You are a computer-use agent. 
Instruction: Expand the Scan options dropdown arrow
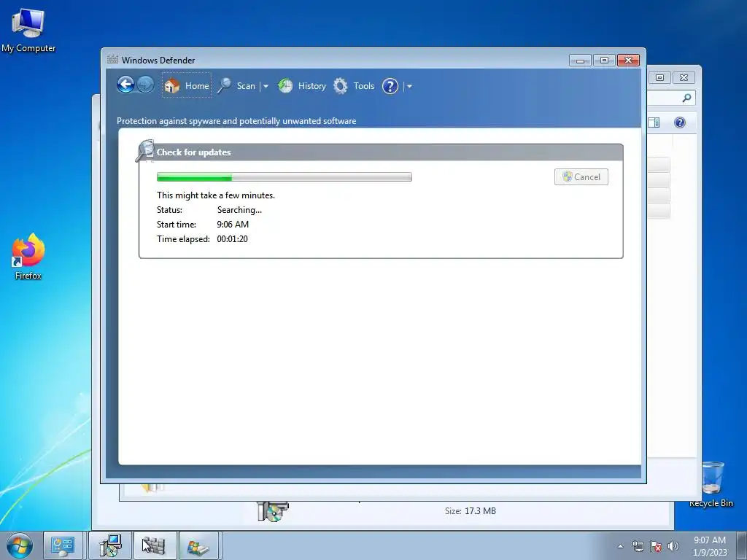[266, 86]
